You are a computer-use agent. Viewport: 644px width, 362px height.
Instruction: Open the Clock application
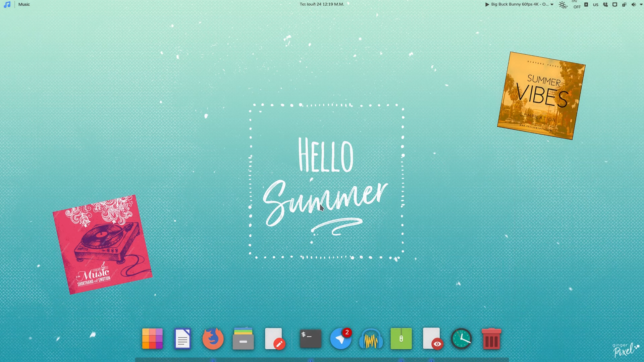point(462,339)
